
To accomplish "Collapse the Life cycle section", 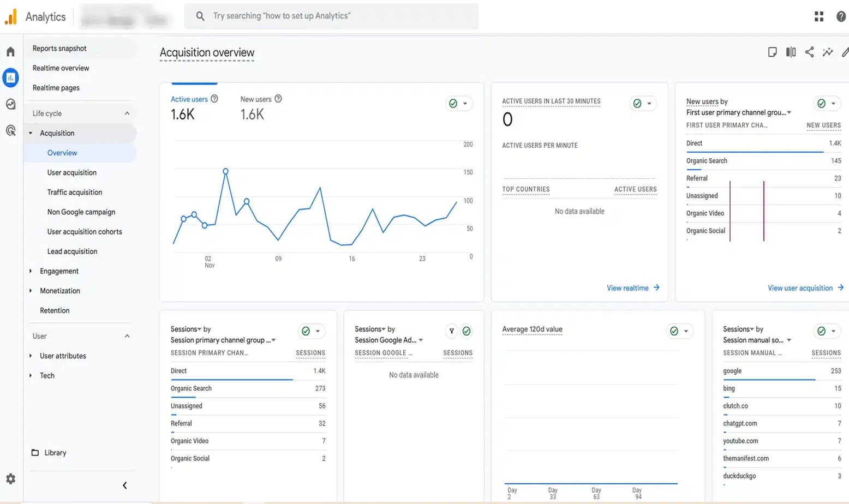I will (127, 113).
